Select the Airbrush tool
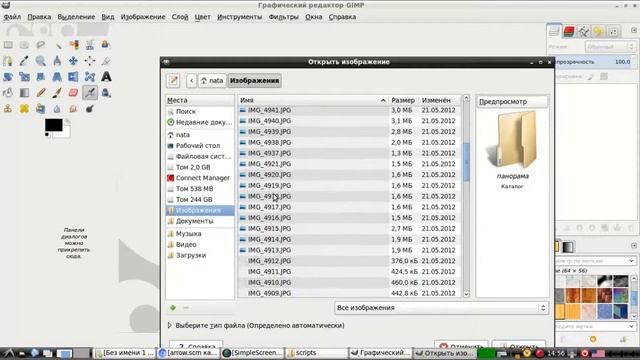Viewport: 640px width, 360px height. tap(90, 93)
